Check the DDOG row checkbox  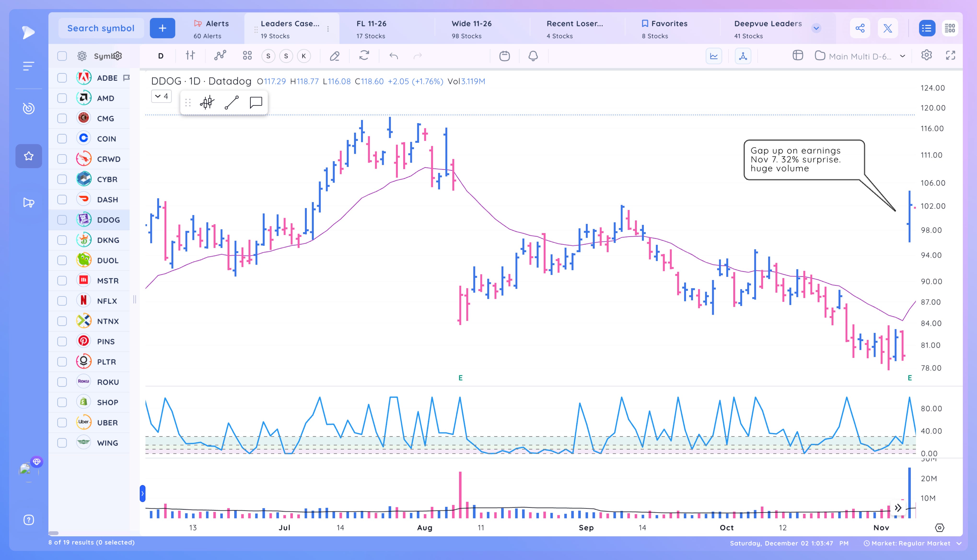coord(62,220)
